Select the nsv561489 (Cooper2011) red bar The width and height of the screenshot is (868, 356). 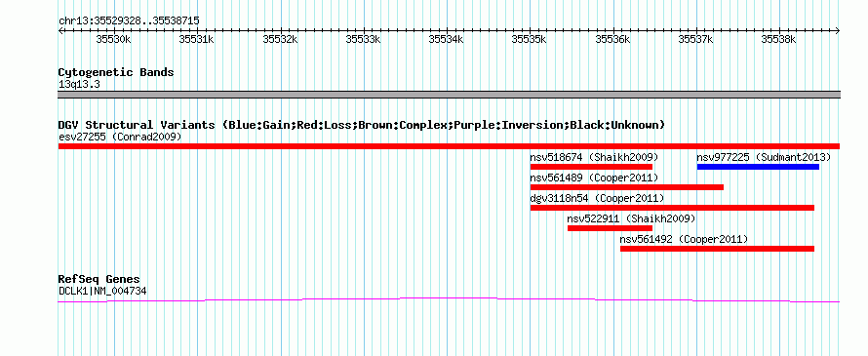[627, 187]
